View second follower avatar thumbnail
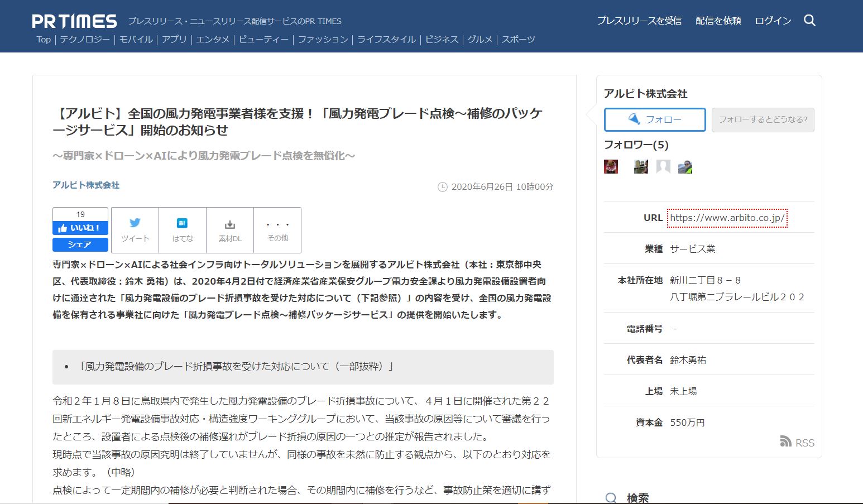 [641, 166]
